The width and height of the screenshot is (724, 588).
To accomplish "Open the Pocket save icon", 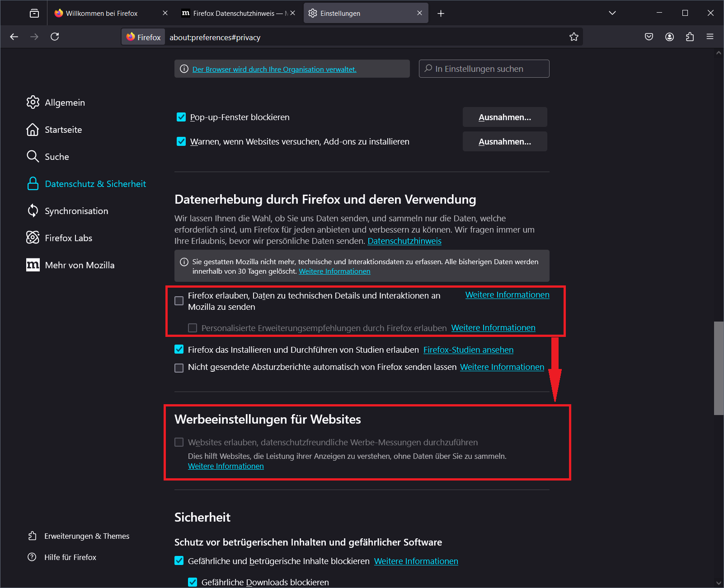I will (x=649, y=37).
